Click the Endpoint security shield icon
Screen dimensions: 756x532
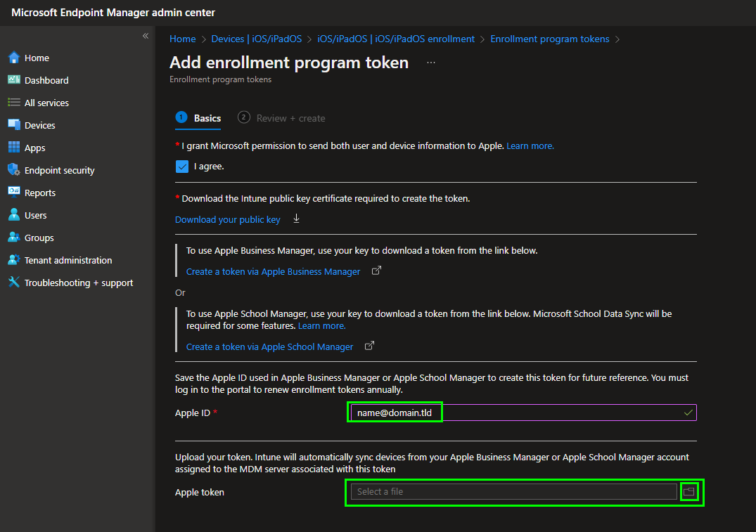[x=13, y=170]
